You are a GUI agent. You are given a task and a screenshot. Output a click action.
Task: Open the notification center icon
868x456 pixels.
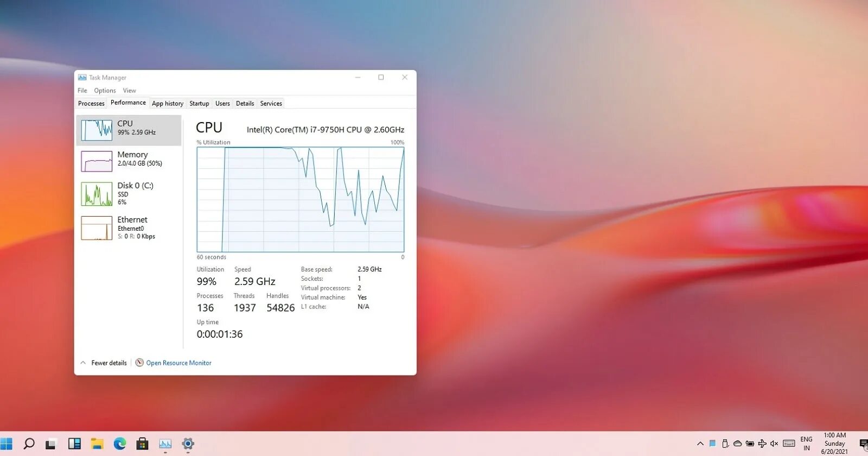point(863,444)
